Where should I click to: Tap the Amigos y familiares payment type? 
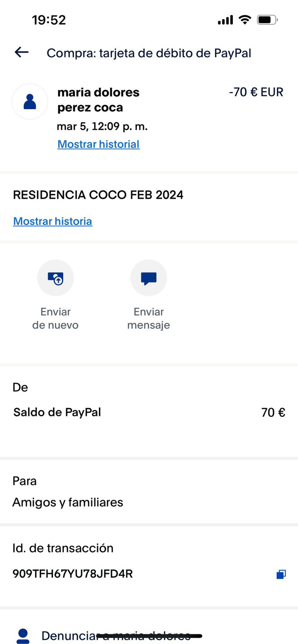68,502
